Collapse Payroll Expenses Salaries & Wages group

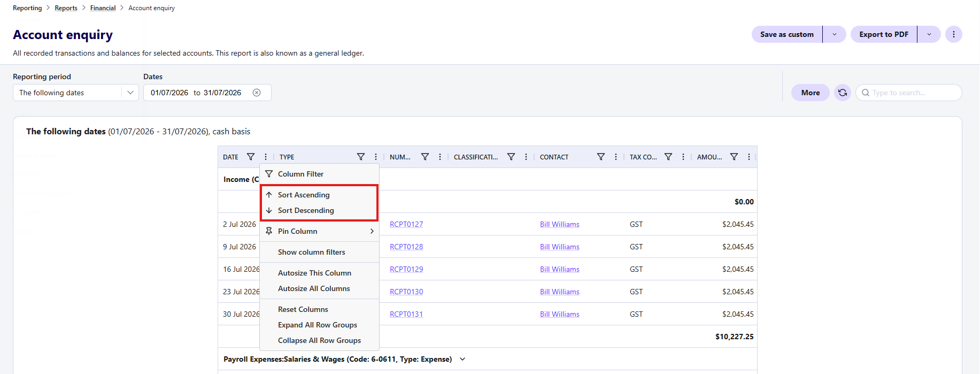[462, 359]
